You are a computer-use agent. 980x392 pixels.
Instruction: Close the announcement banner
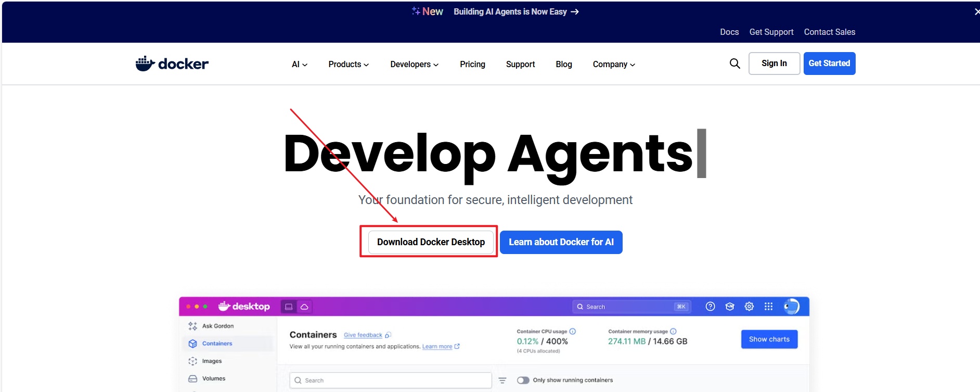pos(977,11)
